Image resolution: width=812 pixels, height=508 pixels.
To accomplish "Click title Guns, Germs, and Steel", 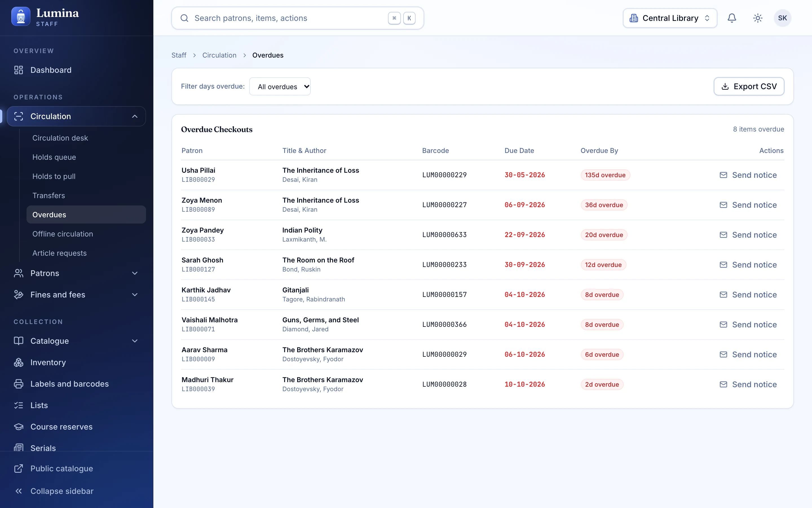I will coord(321,320).
